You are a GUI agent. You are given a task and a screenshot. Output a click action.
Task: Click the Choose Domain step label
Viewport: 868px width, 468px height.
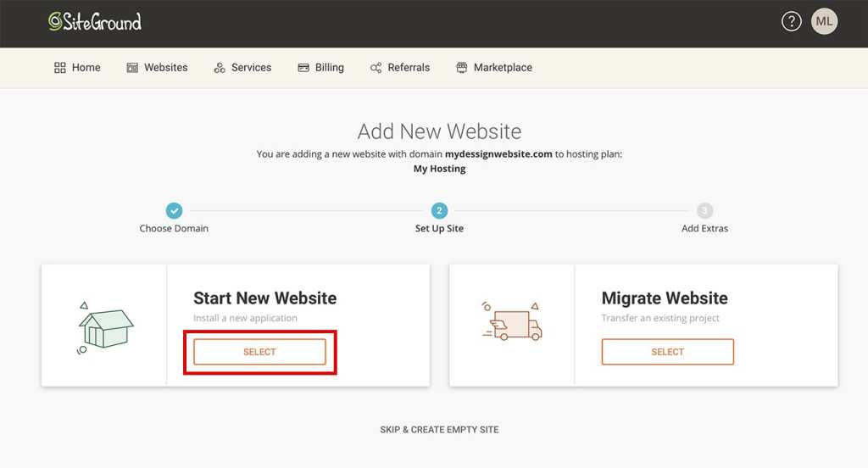click(174, 228)
